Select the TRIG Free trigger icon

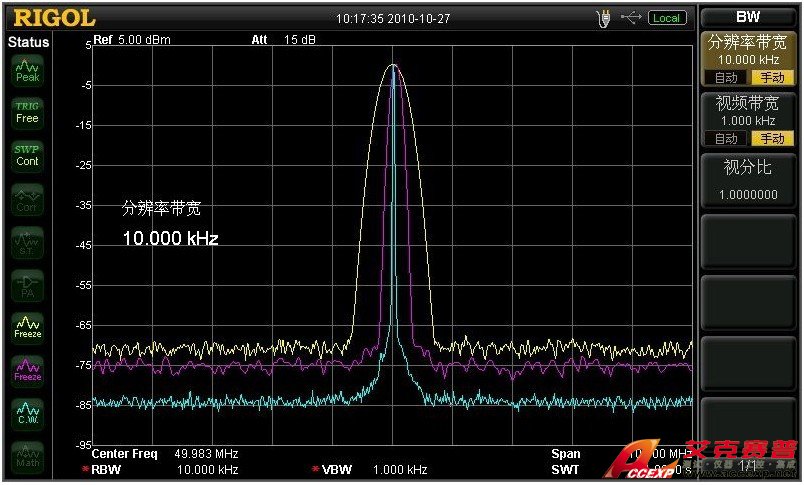(x=27, y=112)
